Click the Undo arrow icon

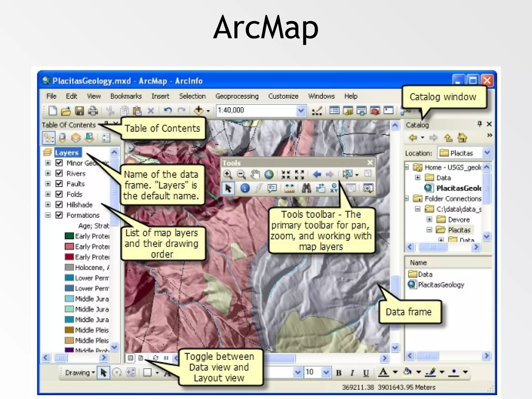click(x=168, y=110)
